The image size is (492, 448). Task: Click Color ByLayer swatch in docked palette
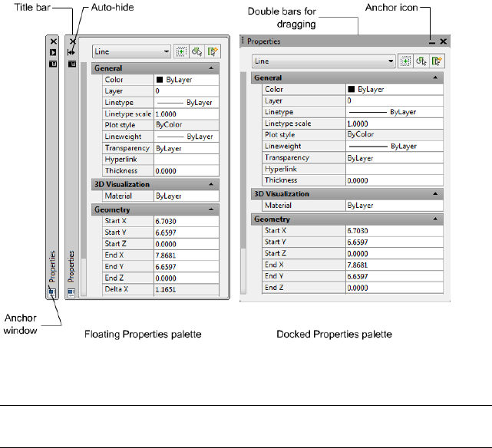click(x=352, y=89)
